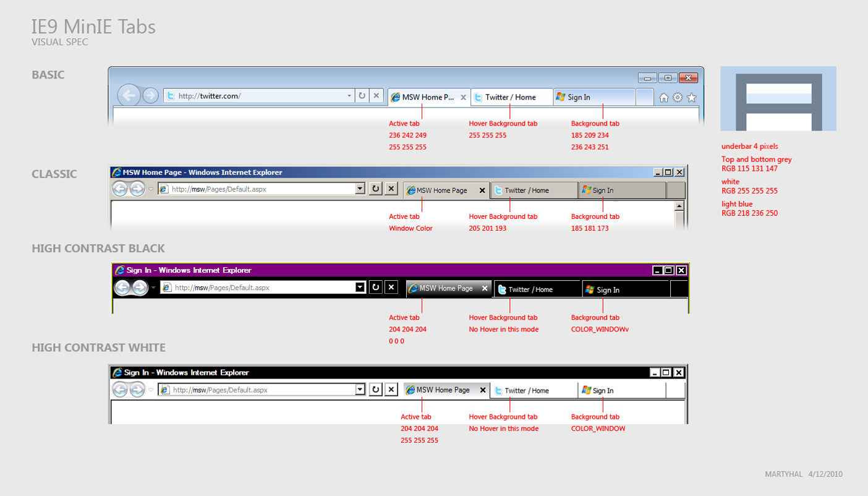868x496 pixels.
Task: Click Stop button in Classic window
Action: pyautogui.click(x=391, y=189)
